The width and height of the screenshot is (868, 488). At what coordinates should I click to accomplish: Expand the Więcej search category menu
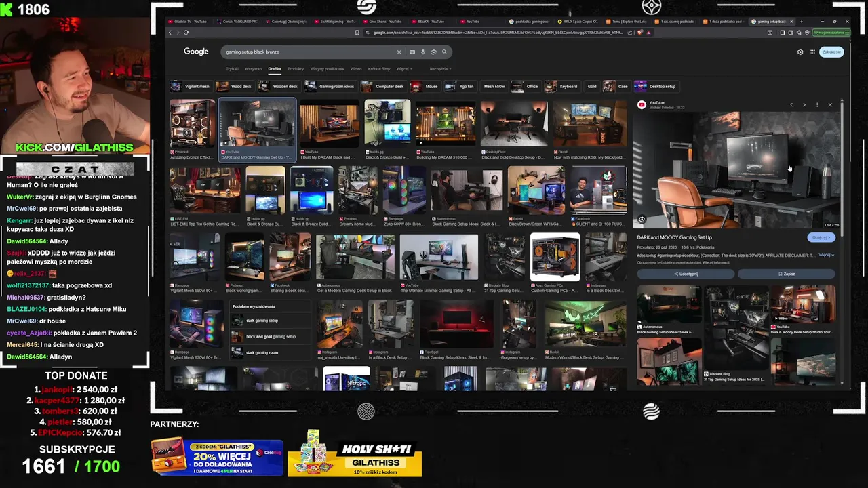404,69
